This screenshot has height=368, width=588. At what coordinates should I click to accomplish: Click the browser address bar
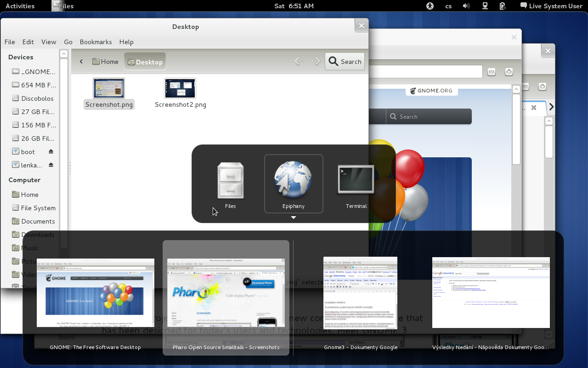click(425, 72)
